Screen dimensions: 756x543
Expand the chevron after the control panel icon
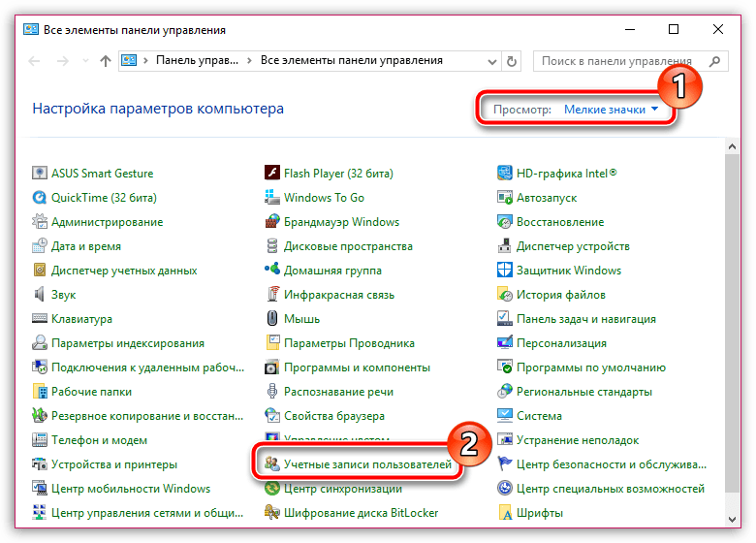click(x=145, y=61)
